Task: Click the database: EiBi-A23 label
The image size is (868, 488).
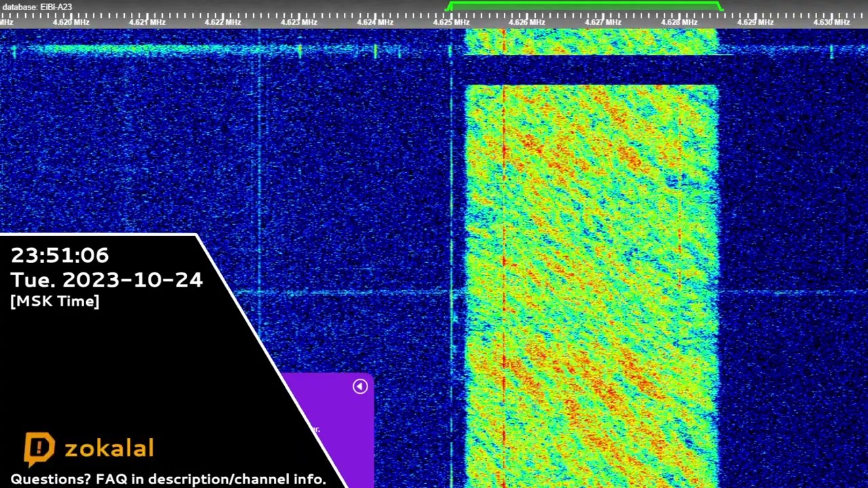Action: pyautogui.click(x=37, y=7)
